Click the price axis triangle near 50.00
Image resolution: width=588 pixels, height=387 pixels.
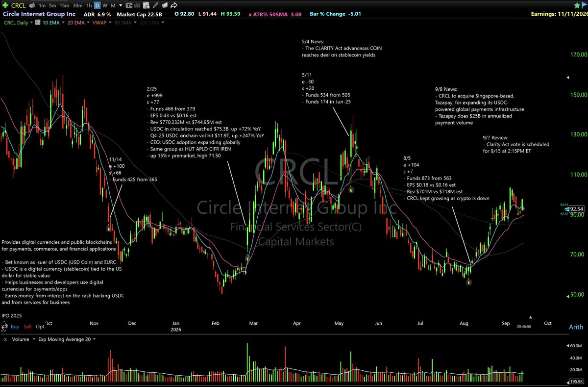[568, 296]
